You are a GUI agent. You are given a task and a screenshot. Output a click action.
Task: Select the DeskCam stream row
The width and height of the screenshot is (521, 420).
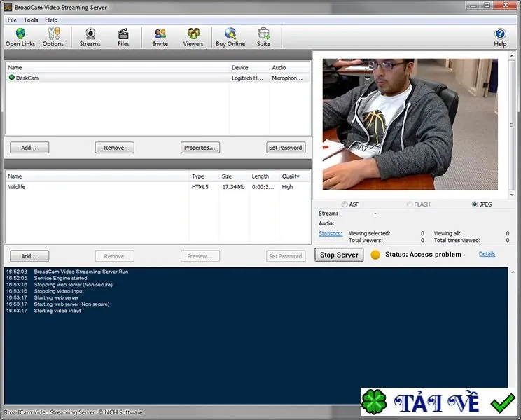click(158, 78)
